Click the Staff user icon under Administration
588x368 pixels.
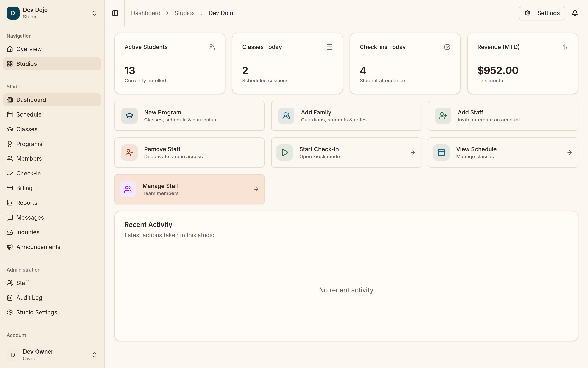click(x=10, y=283)
